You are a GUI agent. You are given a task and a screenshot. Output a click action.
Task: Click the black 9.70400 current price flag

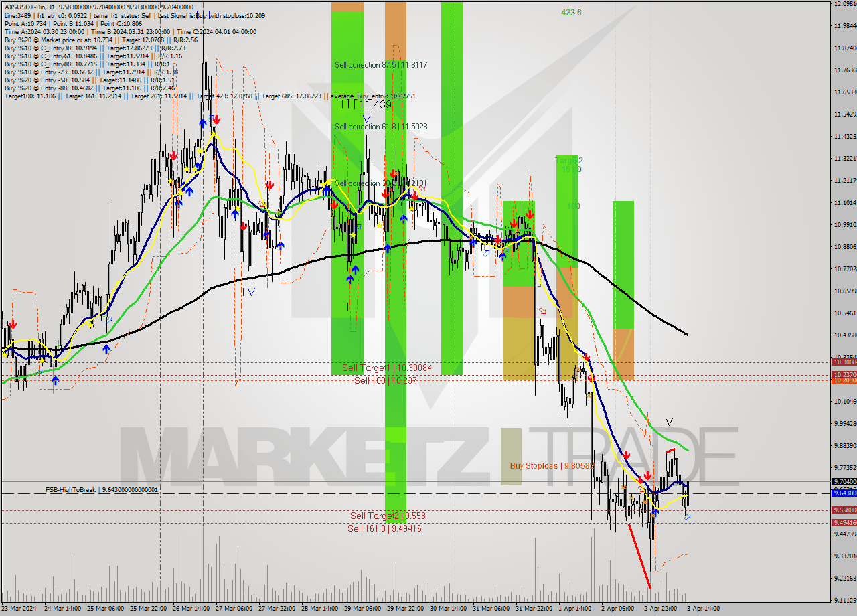[844, 481]
